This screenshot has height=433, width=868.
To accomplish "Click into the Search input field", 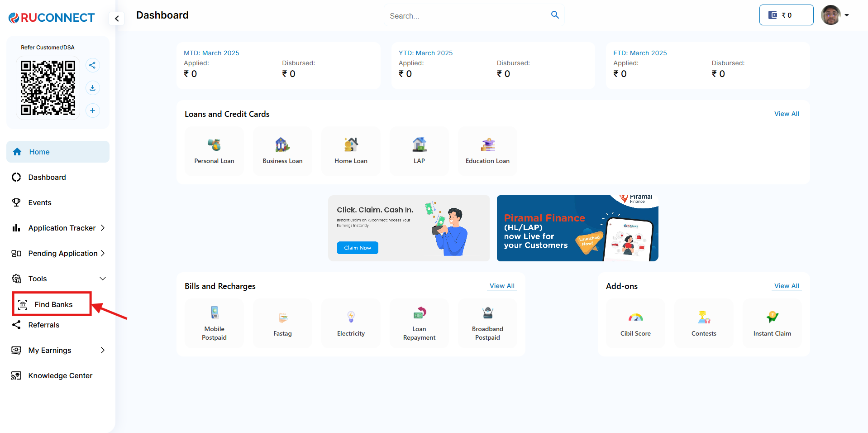I will [x=466, y=16].
